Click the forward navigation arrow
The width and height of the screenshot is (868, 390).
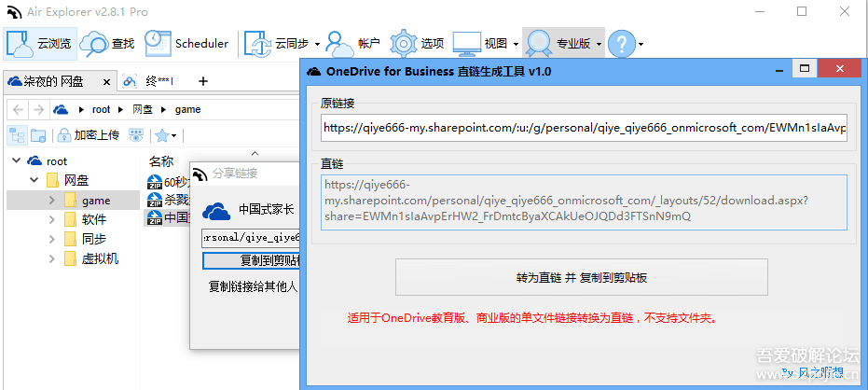tap(38, 110)
